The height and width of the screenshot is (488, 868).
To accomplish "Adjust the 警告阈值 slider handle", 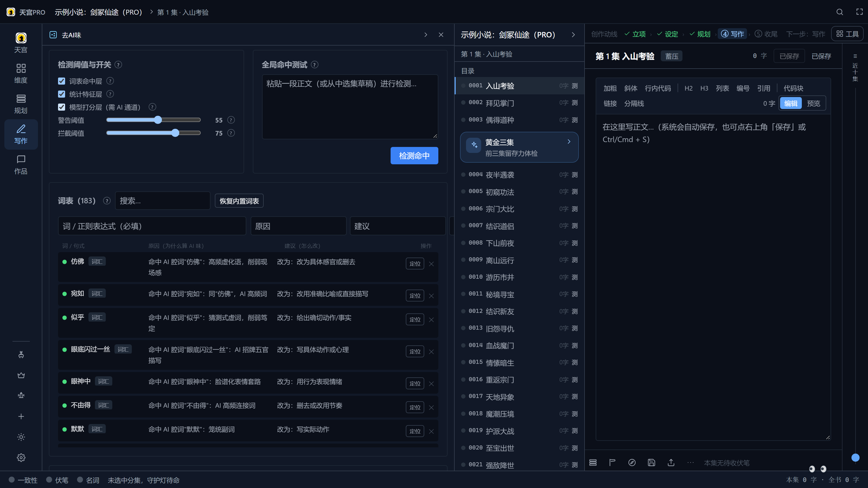I will point(158,120).
